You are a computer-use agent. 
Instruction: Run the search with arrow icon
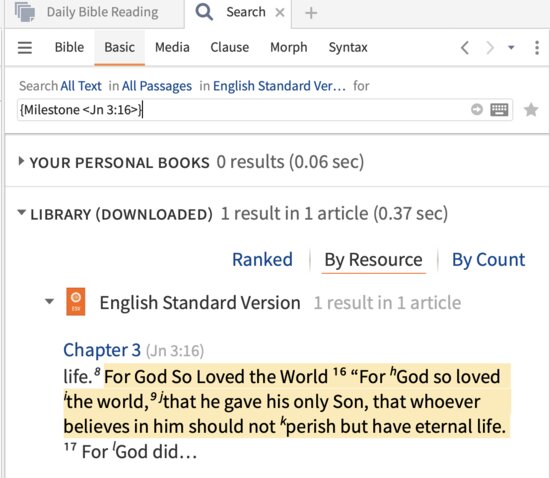click(477, 110)
